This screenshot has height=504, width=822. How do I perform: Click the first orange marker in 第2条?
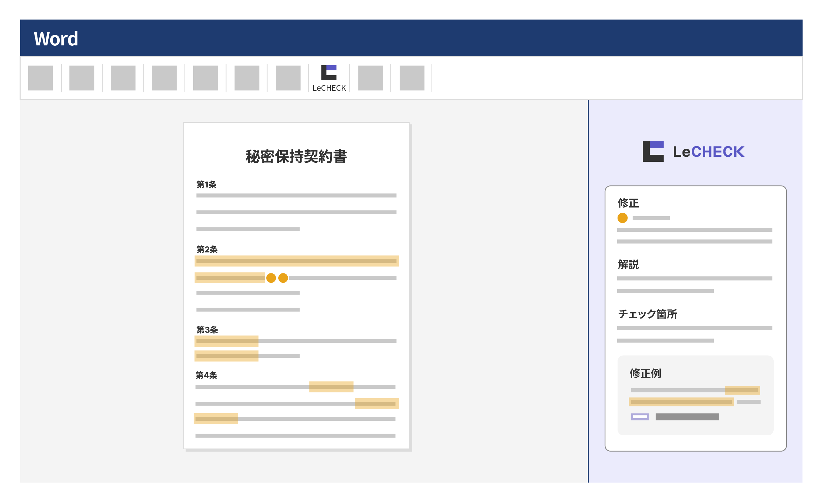[271, 277]
